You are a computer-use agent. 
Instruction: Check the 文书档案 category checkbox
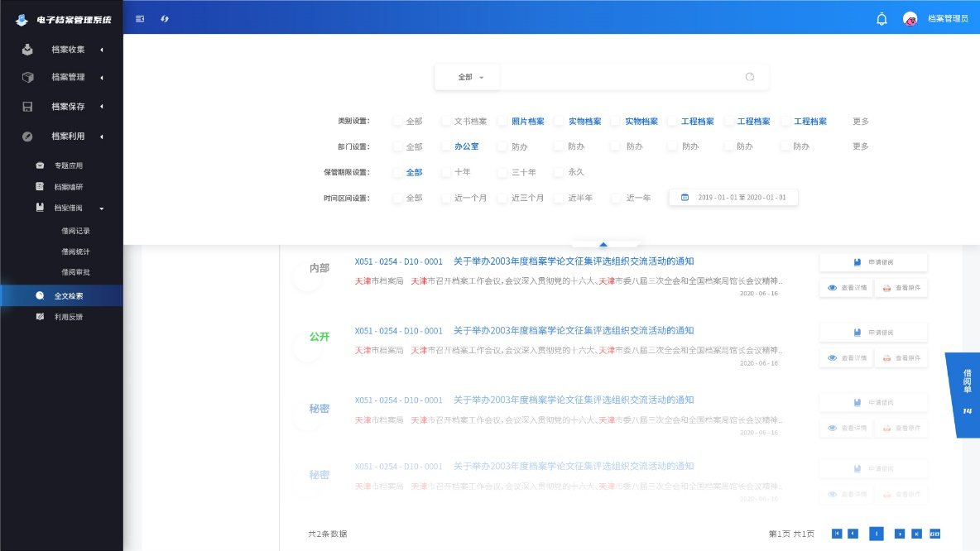447,122
